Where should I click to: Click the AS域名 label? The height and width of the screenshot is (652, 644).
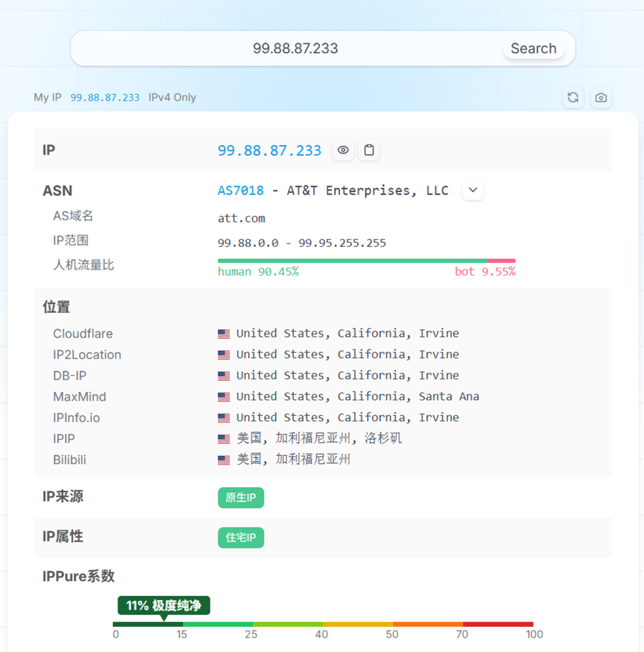(x=73, y=216)
